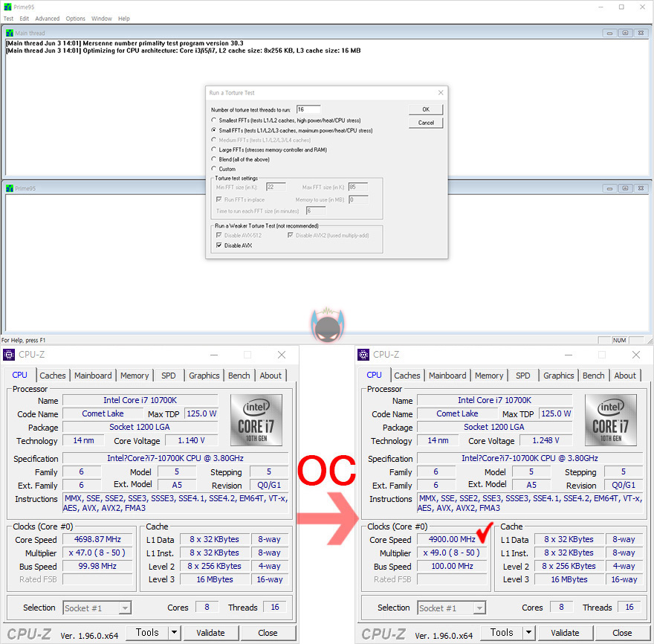Open the Caches tab in right CPU-Z
This screenshot has width=654, height=644.
407,376
